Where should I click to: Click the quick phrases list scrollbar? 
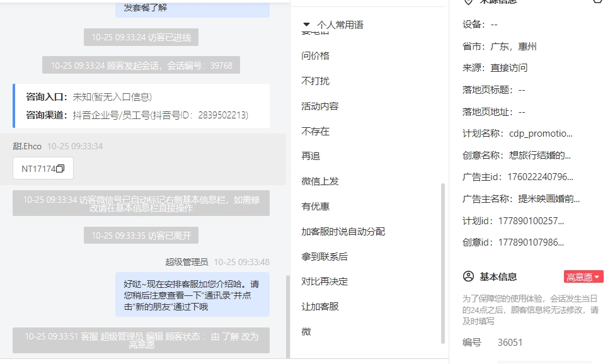443,263
